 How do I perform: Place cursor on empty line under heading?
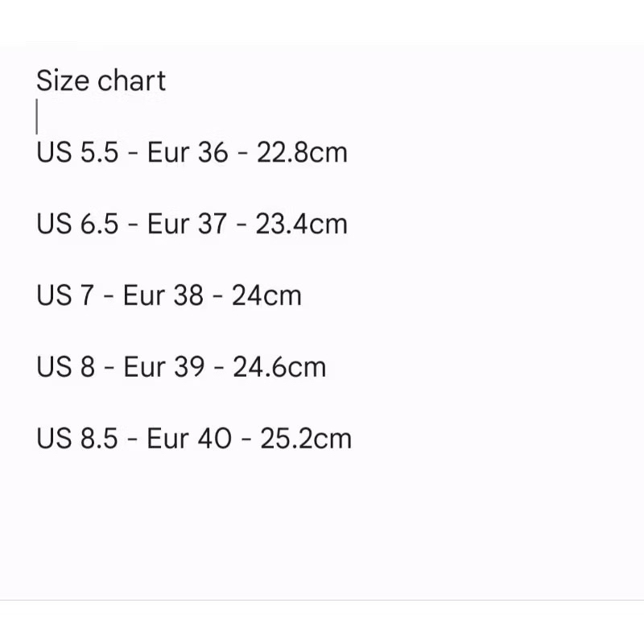[38, 117]
